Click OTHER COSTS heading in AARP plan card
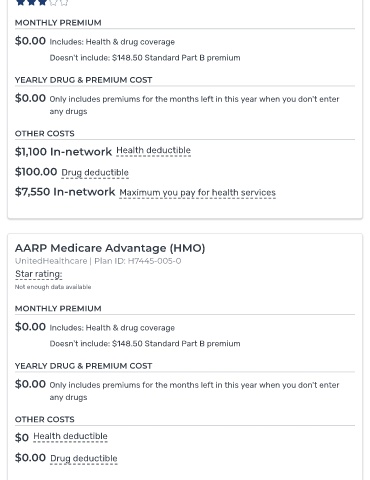Screen dimensions: 370x480 click(45, 419)
